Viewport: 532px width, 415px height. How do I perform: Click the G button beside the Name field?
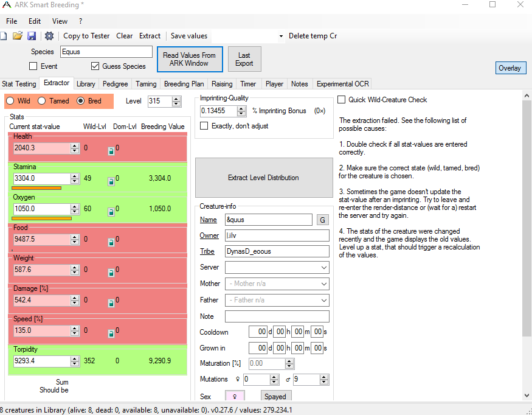pos(322,219)
